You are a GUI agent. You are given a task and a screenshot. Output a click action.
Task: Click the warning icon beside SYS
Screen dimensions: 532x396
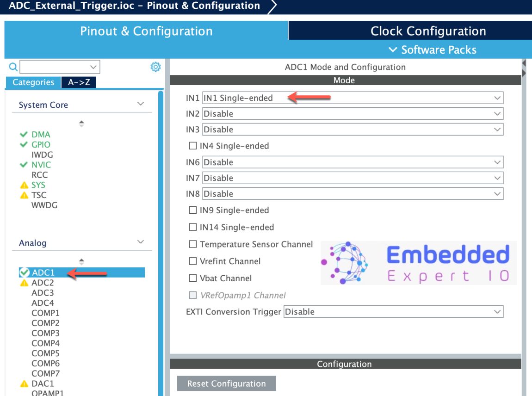coord(24,185)
